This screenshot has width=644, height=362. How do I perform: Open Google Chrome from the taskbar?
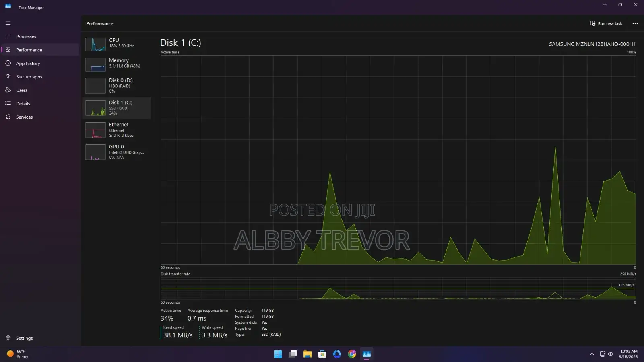pos(352,354)
